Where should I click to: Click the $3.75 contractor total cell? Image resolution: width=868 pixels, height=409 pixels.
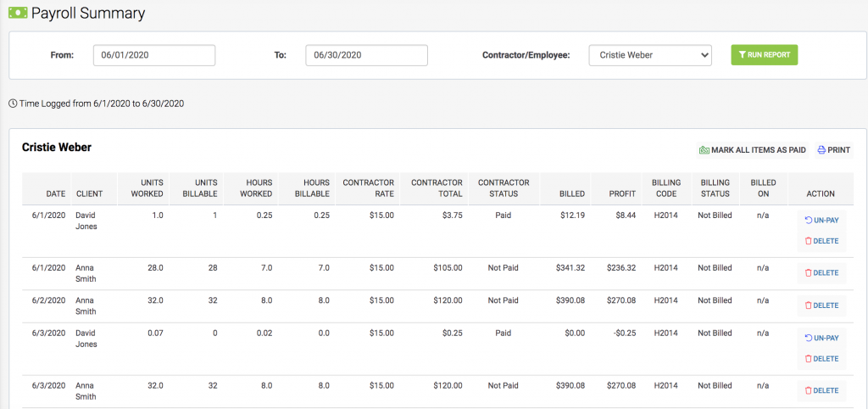tap(453, 215)
